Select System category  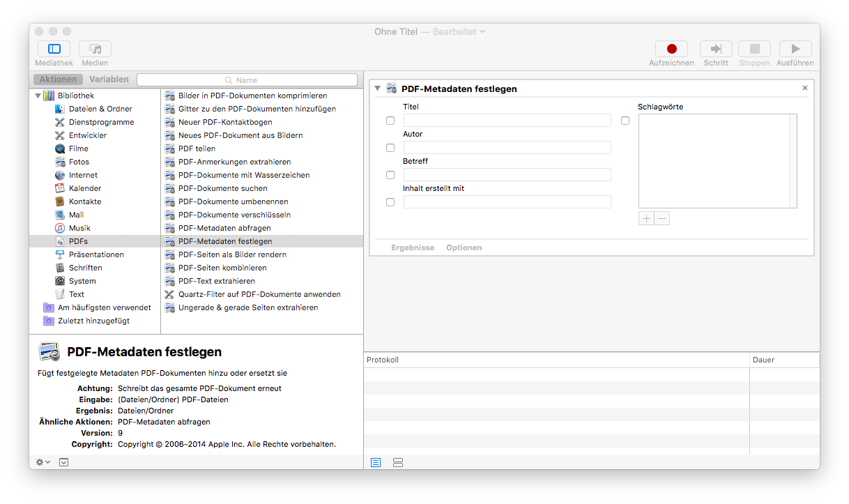(x=82, y=281)
